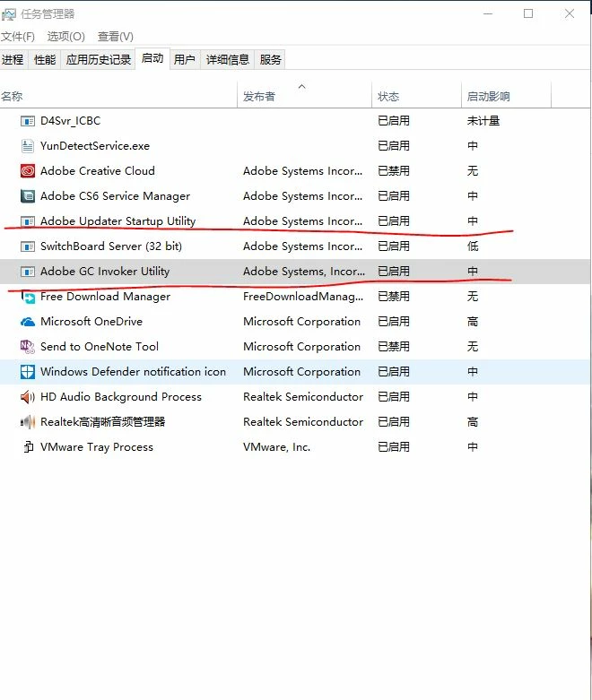This screenshot has width=592, height=700.
Task: Click the 低 impact of SwitchBoard Server
Action: (x=473, y=246)
